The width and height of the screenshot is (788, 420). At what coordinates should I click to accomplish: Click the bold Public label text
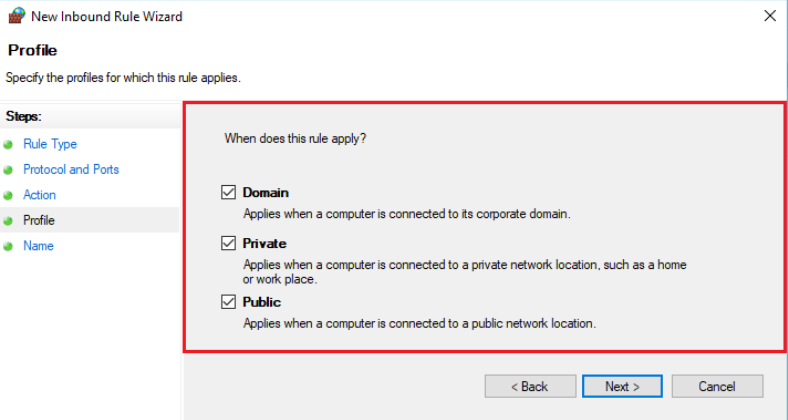click(261, 302)
